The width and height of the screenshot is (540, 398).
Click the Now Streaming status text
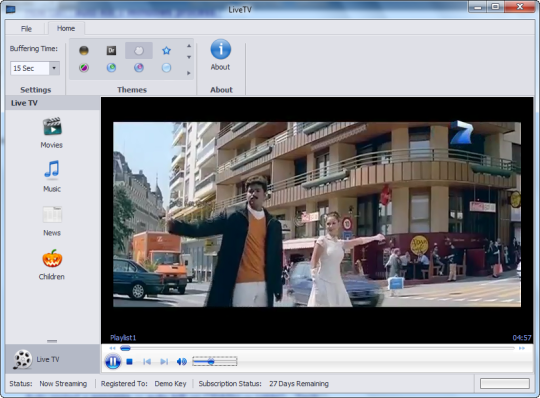tap(63, 384)
